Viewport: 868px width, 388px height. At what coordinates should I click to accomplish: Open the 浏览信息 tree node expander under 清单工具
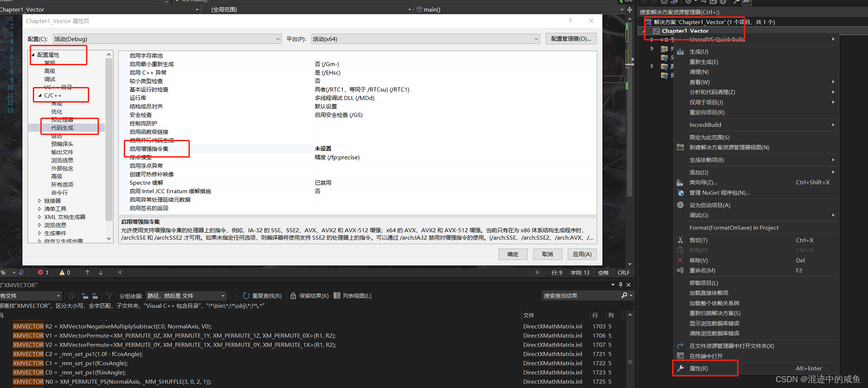(40, 225)
